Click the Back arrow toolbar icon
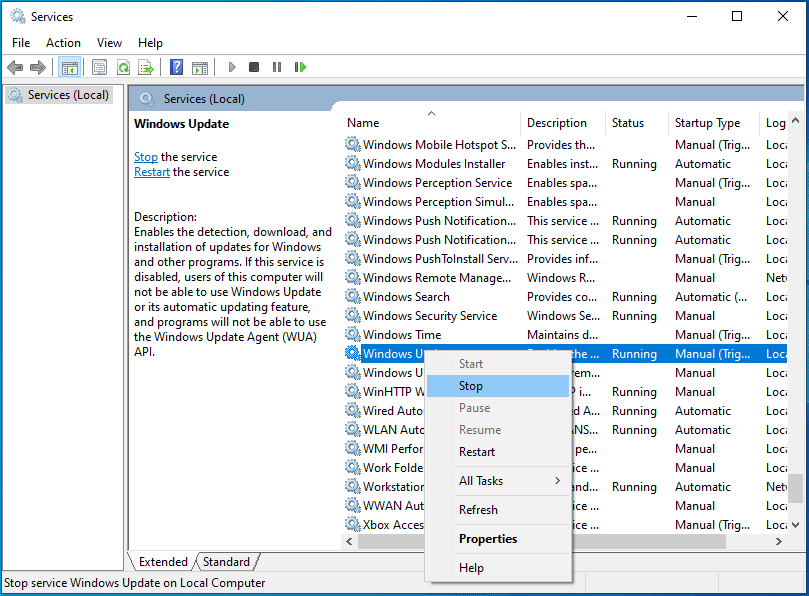809x596 pixels. [15, 67]
